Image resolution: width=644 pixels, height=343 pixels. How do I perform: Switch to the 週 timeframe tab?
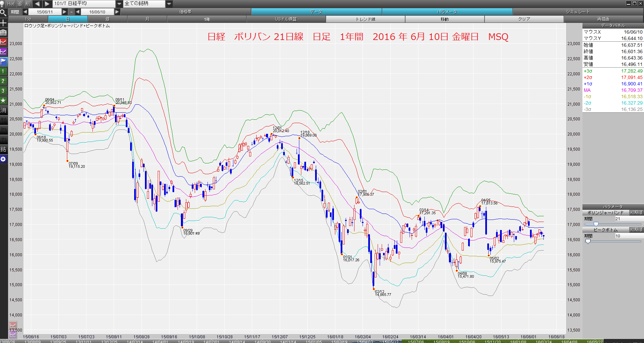coord(107,19)
